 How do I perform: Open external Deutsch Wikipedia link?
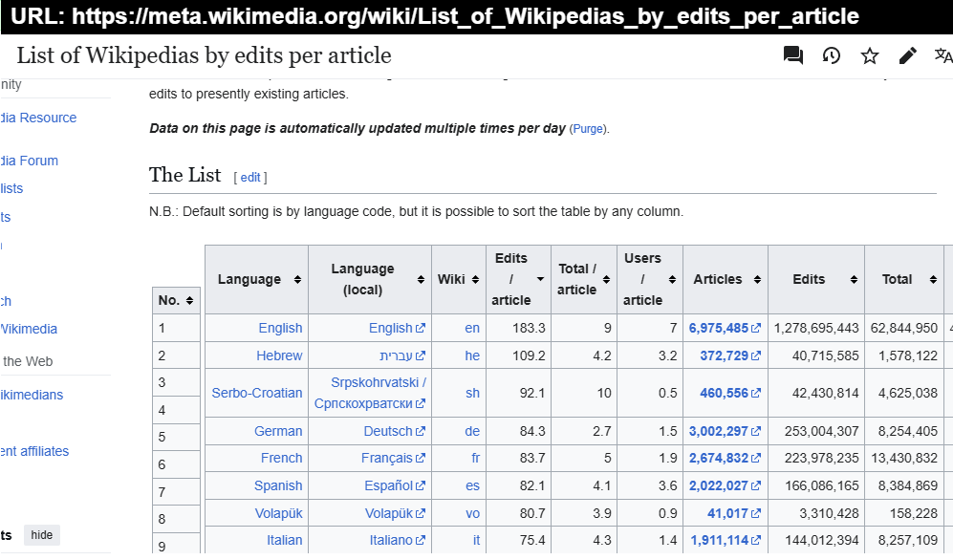395,431
